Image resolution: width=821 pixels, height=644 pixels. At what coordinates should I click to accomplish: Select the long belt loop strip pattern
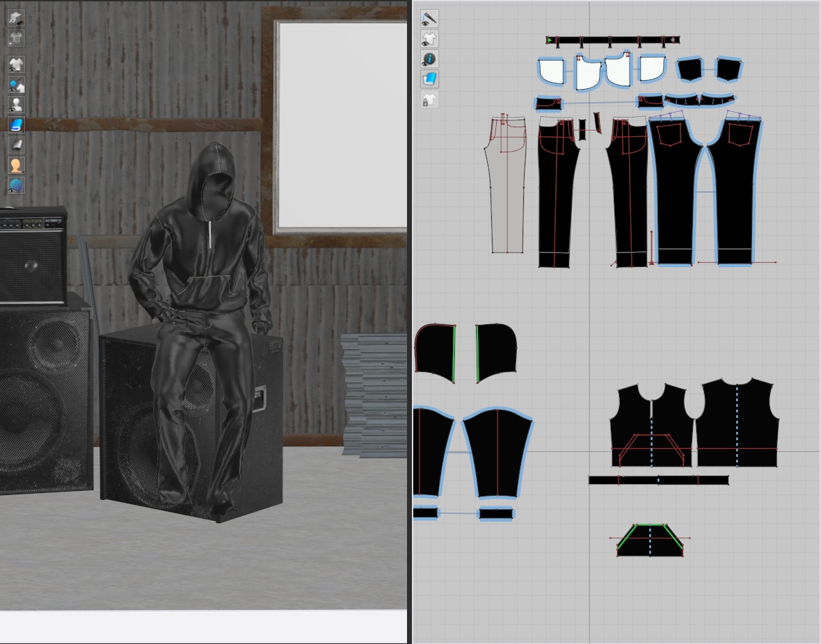click(x=612, y=40)
